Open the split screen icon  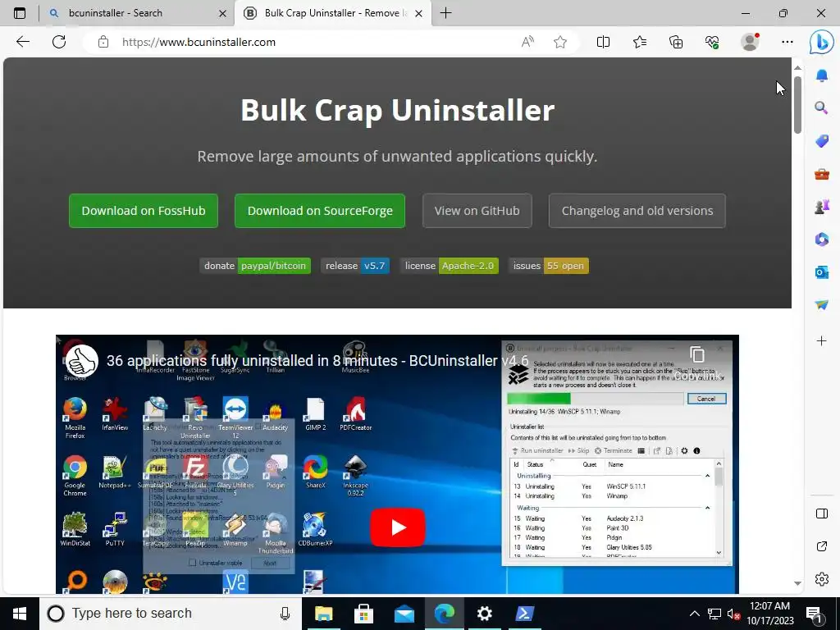[x=603, y=42]
